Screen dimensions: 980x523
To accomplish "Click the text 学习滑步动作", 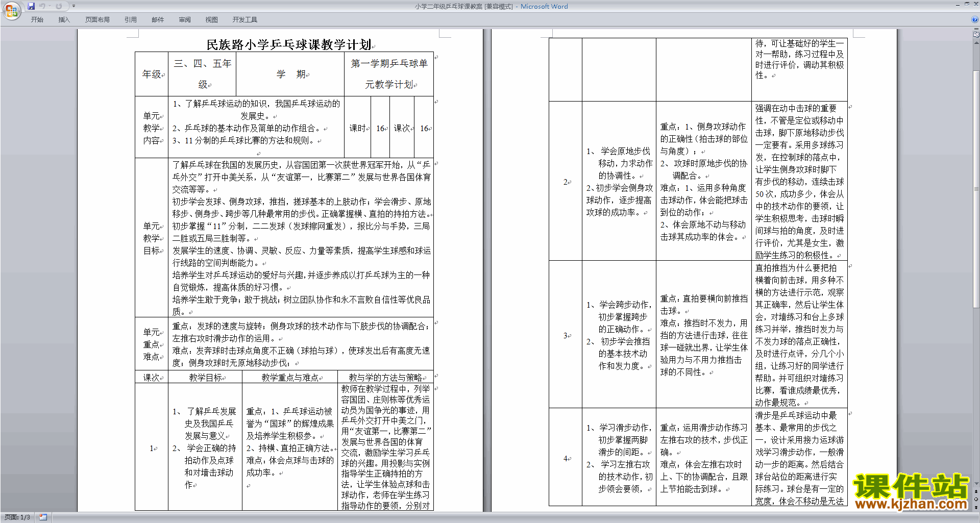I will click(x=625, y=428).
